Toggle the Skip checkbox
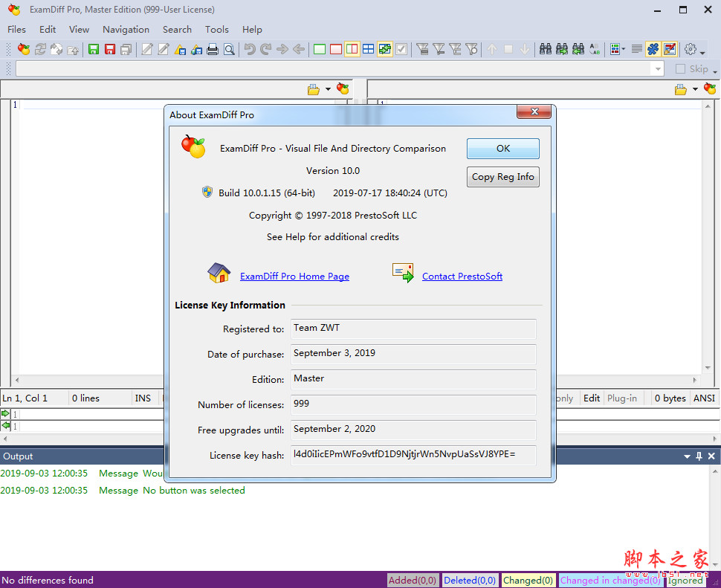 (681, 69)
